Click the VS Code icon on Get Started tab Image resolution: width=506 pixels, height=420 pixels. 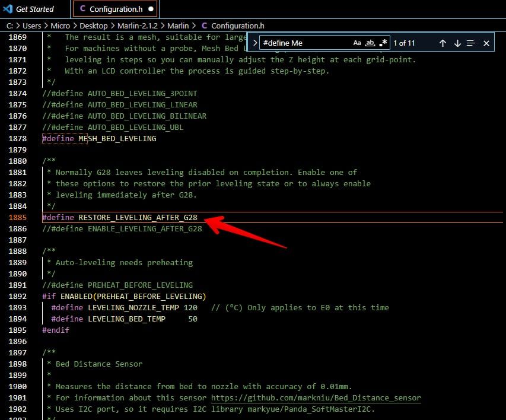click(x=8, y=9)
